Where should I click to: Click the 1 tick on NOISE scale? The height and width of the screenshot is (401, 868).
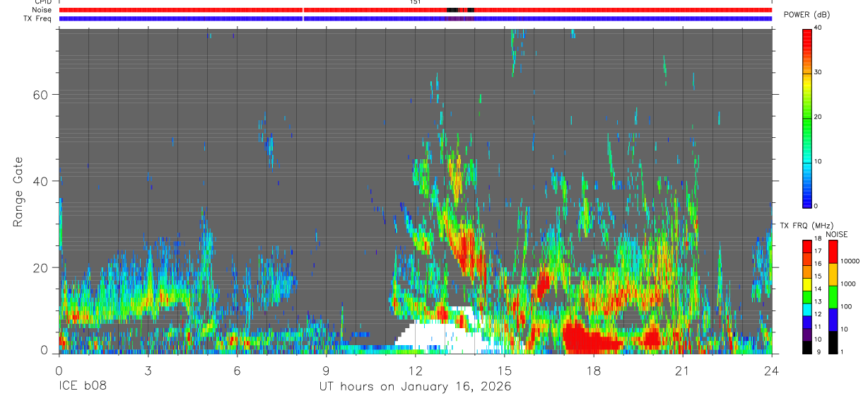click(842, 351)
